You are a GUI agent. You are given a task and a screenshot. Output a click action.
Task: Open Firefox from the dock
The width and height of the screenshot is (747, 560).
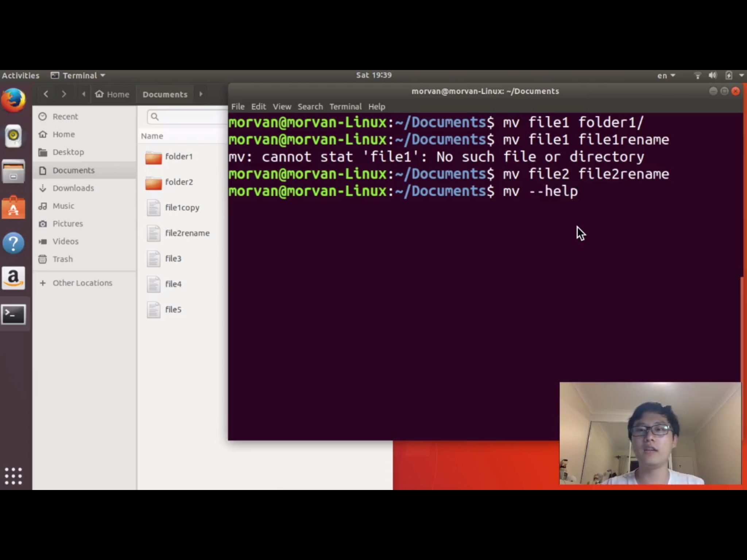point(14,100)
